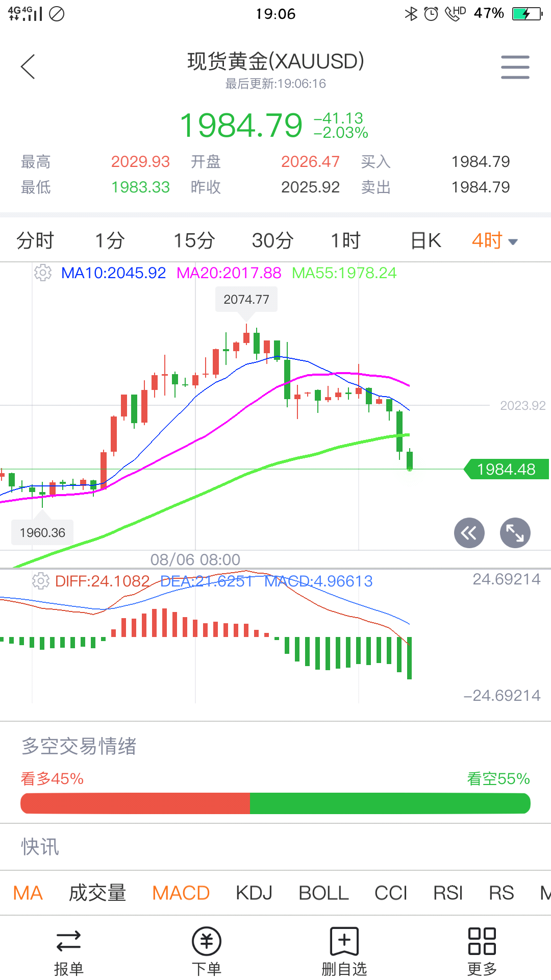Screen dimensions: 551x980
Task: Tap the back arrow icon
Action: point(28,67)
